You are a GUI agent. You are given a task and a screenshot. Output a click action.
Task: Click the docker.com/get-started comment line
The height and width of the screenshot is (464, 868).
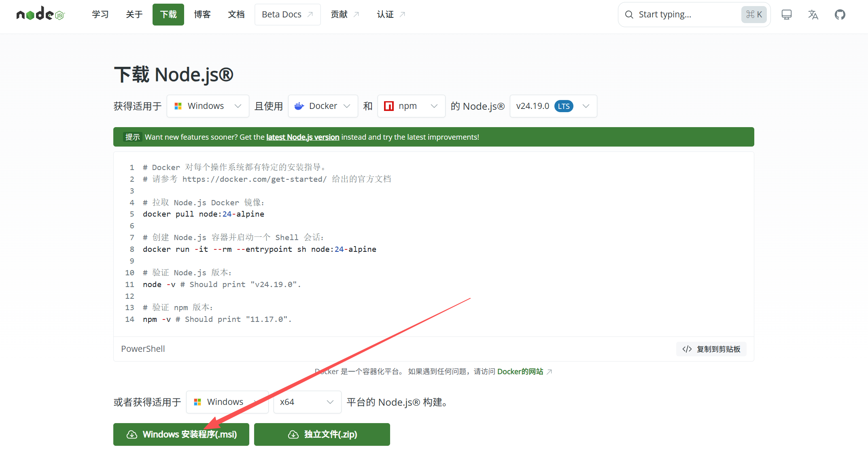click(267, 179)
